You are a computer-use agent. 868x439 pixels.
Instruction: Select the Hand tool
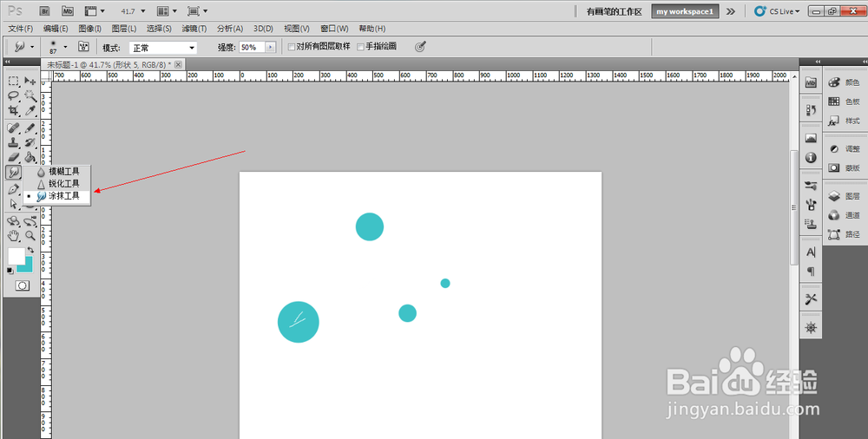click(13, 236)
